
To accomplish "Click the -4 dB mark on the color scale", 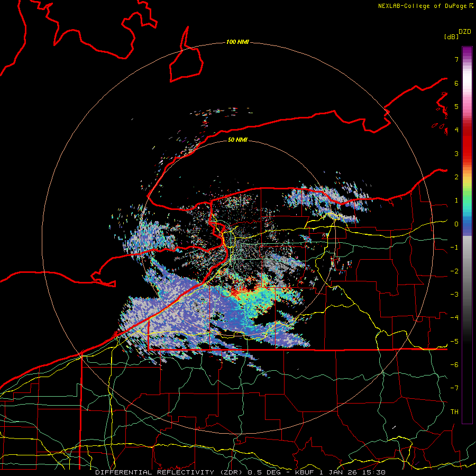I will point(454,317).
